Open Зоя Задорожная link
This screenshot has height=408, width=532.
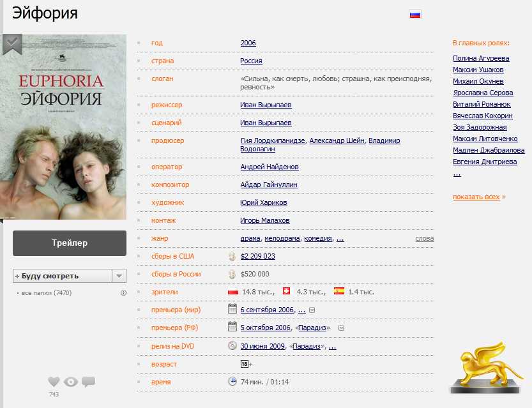(x=480, y=128)
